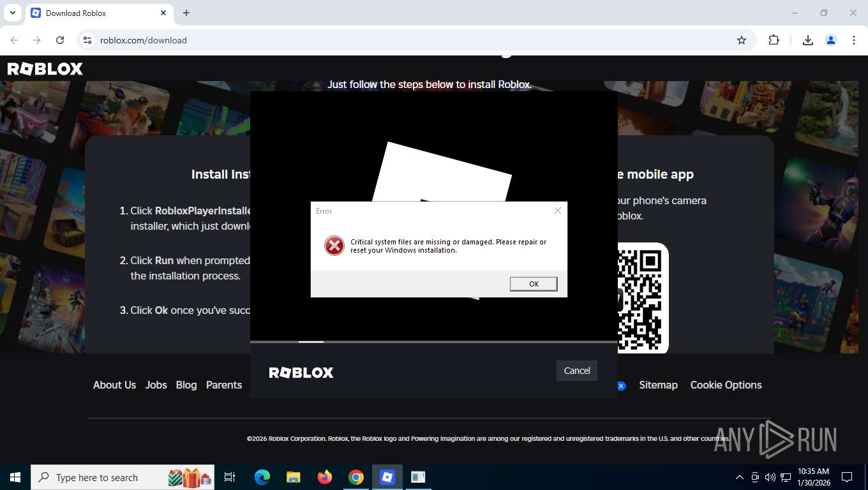Viewport: 868px width, 490px height.
Task: Switch to Chrome on taskbar
Action: tap(356, 477)
